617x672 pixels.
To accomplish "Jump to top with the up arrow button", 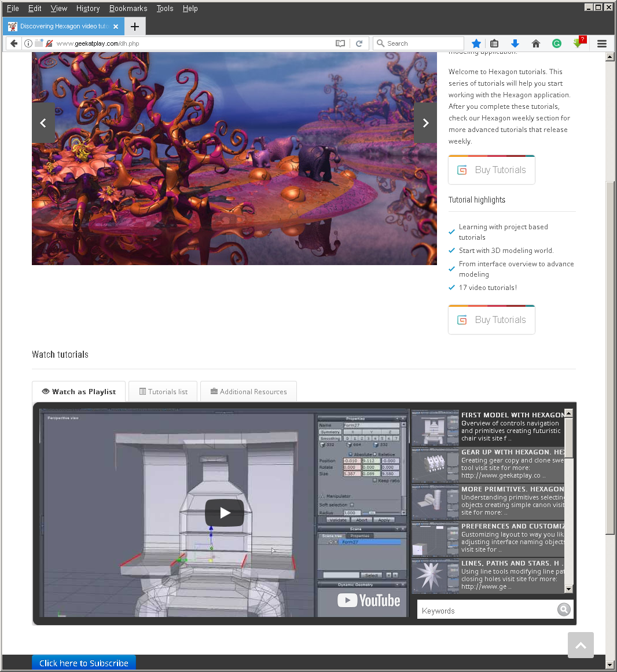I will click(581, 645).
